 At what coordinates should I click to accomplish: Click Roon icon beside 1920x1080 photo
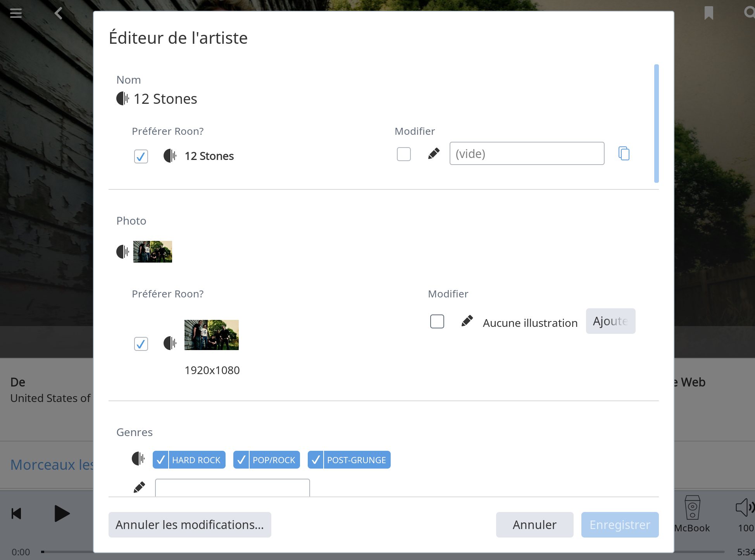pos(170,343)
